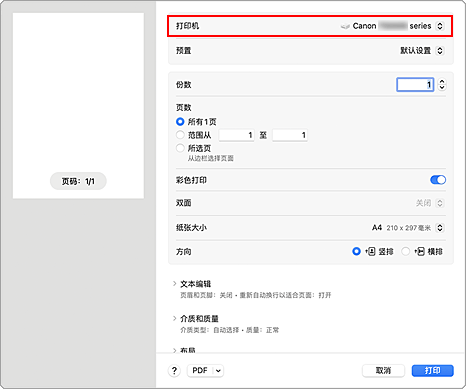Click the 份数 copies stepper arrows

pyautogui.click(x=442, y=85)
